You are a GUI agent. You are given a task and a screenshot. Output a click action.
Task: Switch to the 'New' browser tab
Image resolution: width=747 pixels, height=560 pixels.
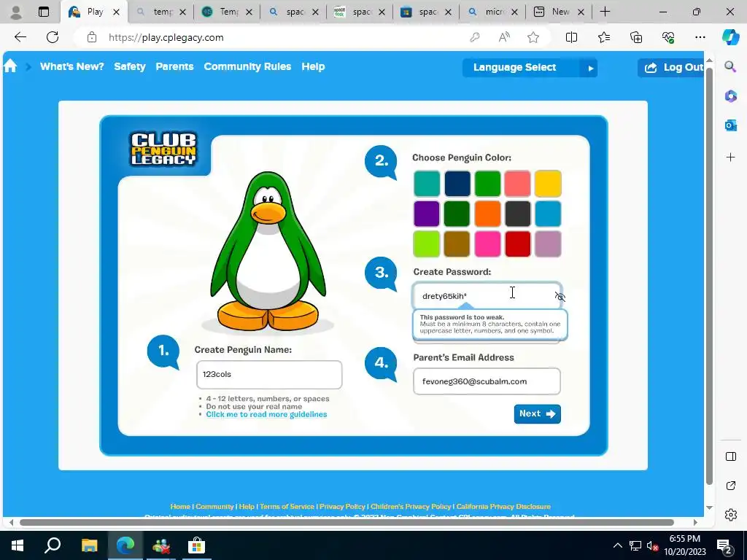click(559, 12)
